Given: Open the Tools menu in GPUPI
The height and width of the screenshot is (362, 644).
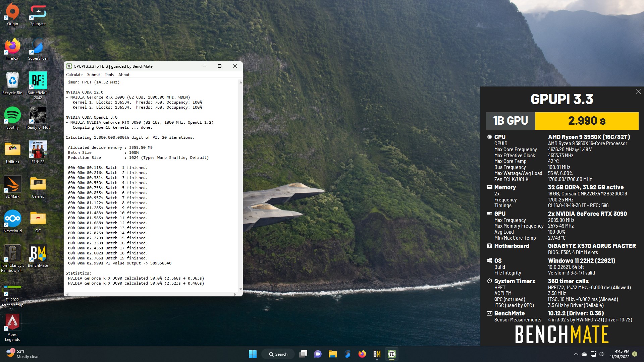Looking at the screenshot, I should (x=109, y=75).
